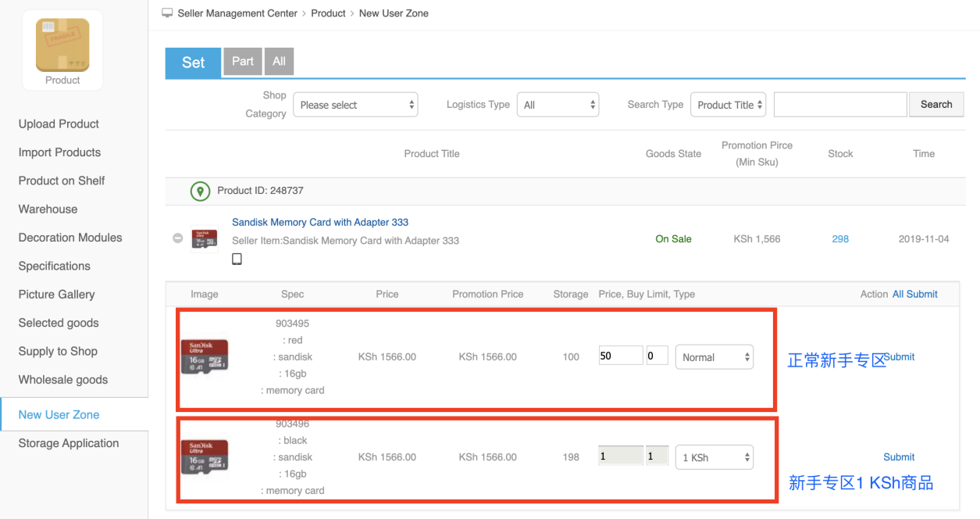Open Specifications in sidebar

coord(55,266)
